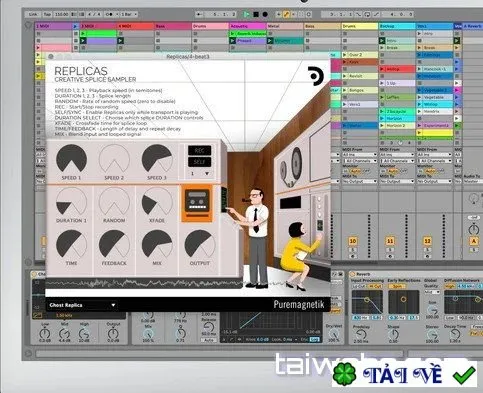Toggle track activator button 12
This screenshot has height=393, width=483.
(x=427, y=241)
